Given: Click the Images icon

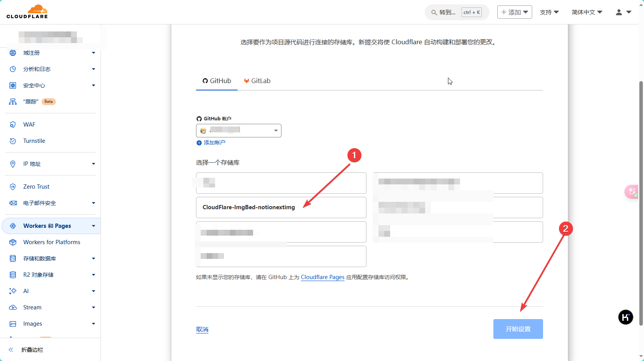Looking at the screenshot, I should 13,324.
